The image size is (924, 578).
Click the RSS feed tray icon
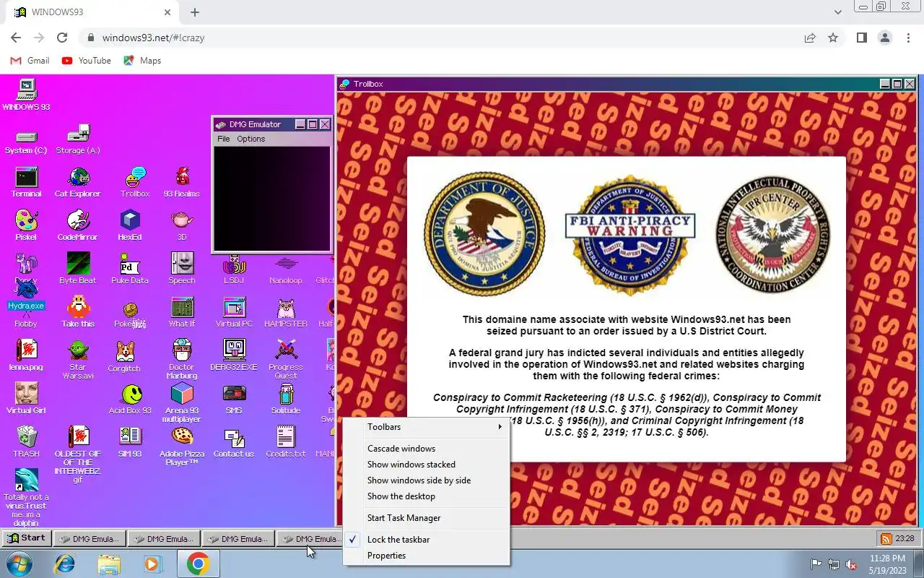click(x=885, y=538)
